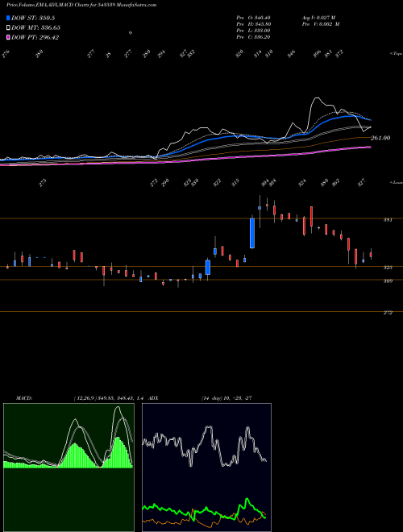Click the blue DOW ST legend swatch
This screenshot has height=532, width=403.
[x=8, y=18]
